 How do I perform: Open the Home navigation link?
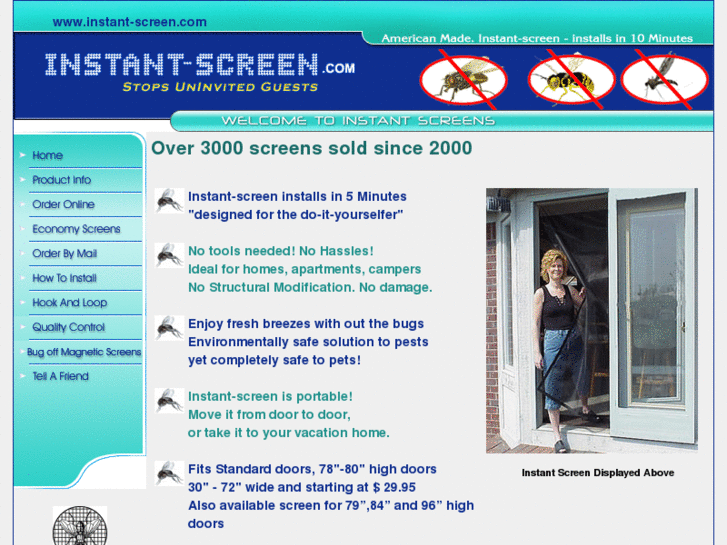click(x=47, y=155)
